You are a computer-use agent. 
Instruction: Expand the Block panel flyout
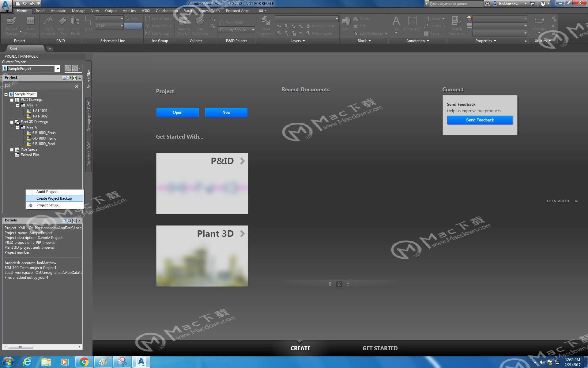tap(364, 41)
